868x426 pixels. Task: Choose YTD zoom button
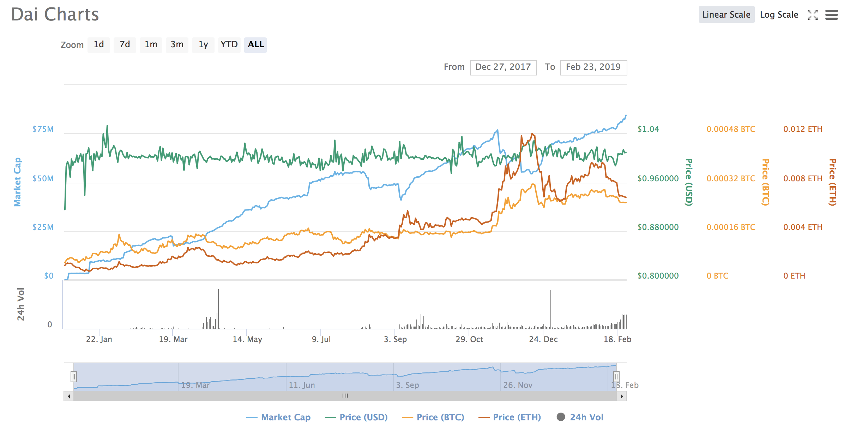click(229, 45)
